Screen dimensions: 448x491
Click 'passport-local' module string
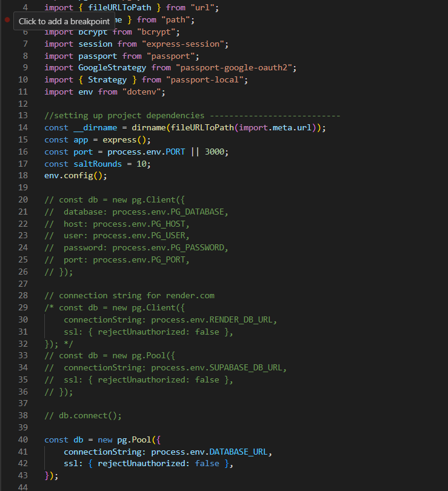(205, 80)
